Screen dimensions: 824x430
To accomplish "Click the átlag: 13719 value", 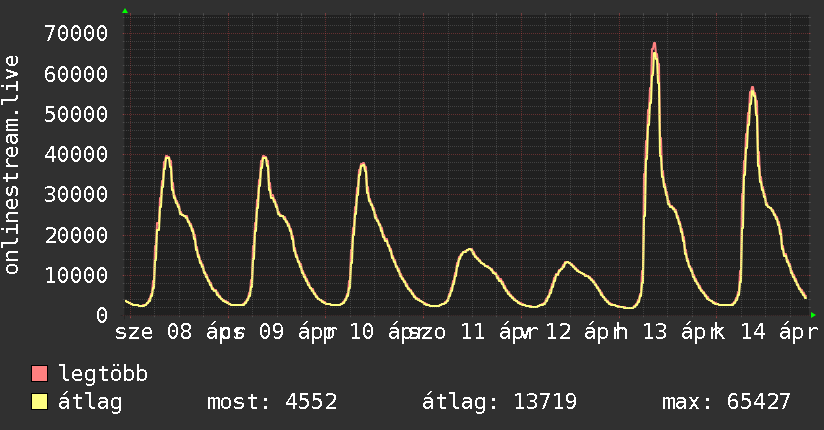I will 499,402.
